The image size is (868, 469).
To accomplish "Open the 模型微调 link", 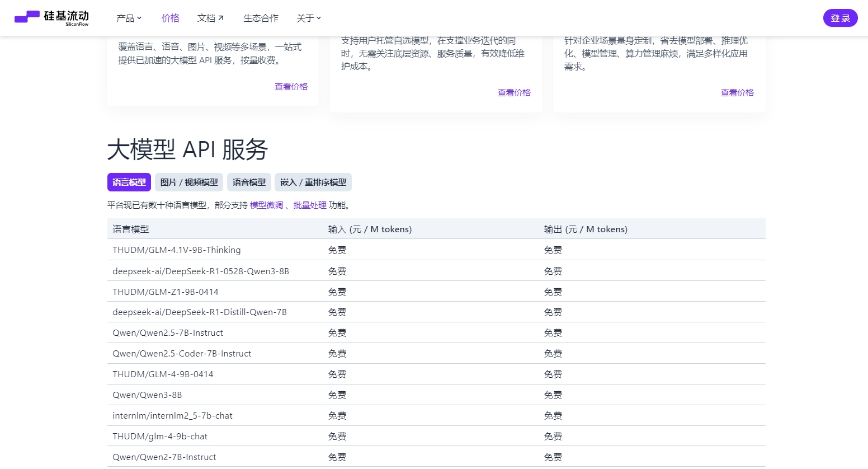I will pos(266,205).
